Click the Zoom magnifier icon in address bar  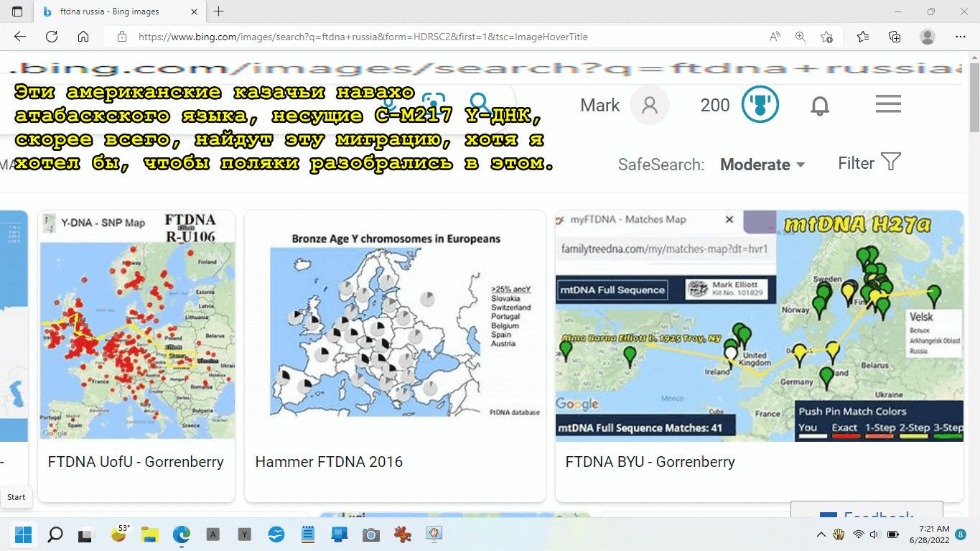pos(800,37)
